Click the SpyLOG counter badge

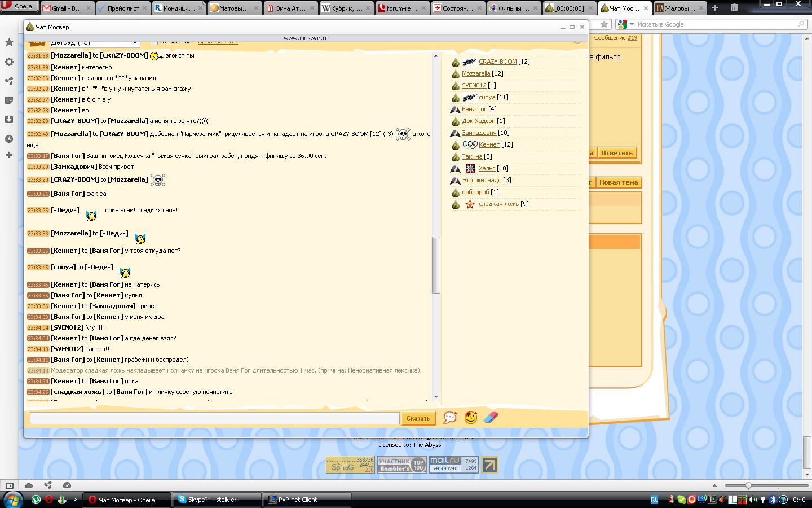click(350, 465)
